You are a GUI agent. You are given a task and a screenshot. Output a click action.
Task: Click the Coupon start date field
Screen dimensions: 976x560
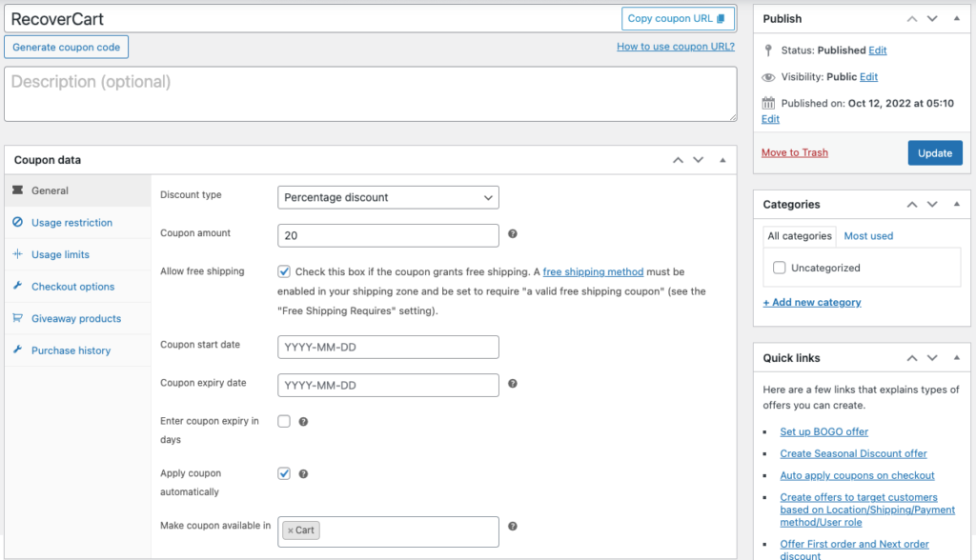pos(388,348)
